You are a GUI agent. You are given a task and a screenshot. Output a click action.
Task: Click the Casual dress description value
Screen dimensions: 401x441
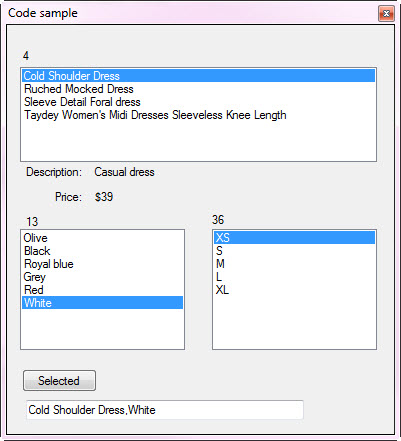(124, 172)
